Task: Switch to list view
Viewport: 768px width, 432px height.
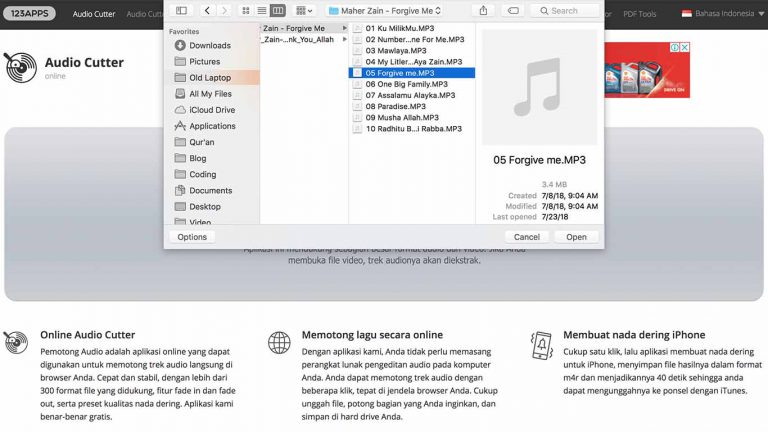Action: (262, 10)
